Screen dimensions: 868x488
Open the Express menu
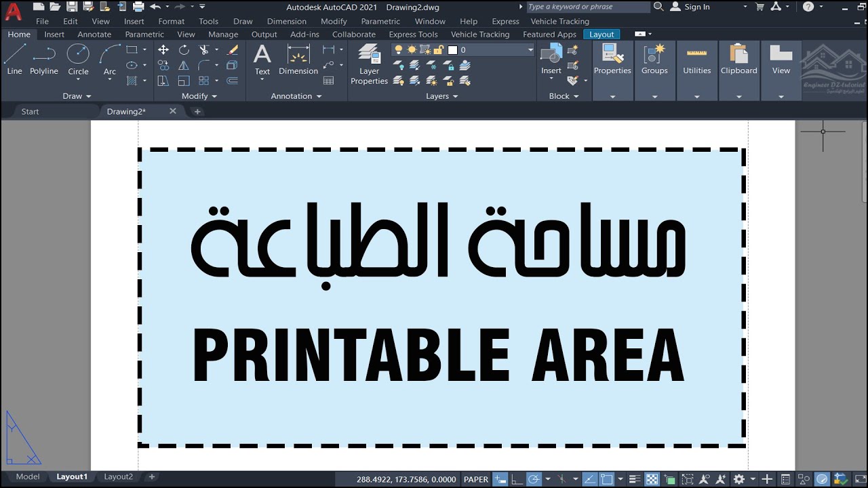(505, 21)
